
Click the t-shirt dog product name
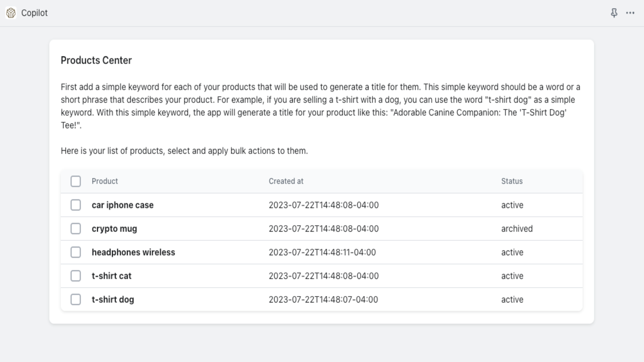coord(113,300)
